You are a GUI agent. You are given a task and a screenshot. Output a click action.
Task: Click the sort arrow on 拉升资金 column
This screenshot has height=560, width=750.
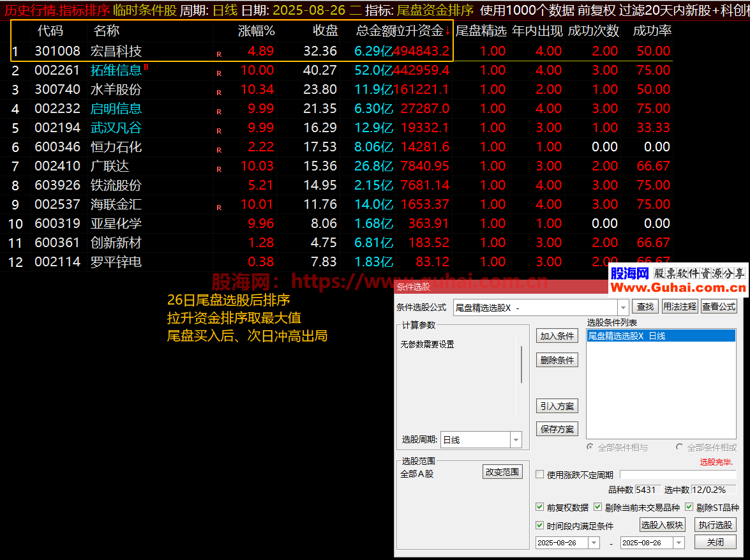[x=447, y=31]
